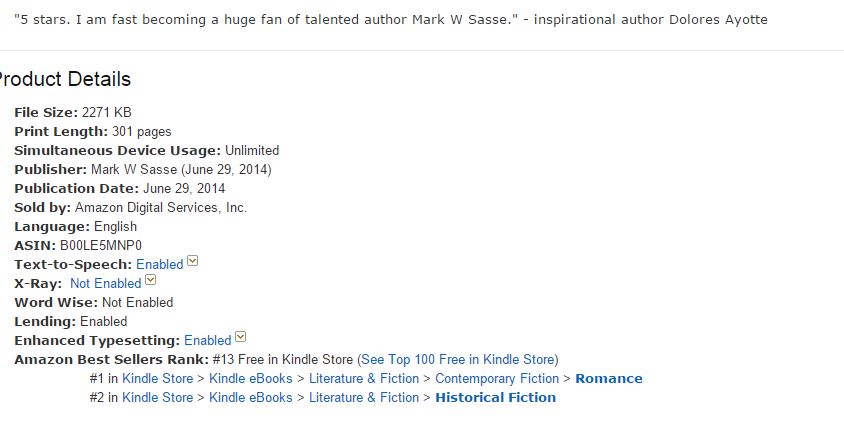Click the Amazon Best Sellers Rank label
This screenshot has height=430, width=844.
click(111, 360)
